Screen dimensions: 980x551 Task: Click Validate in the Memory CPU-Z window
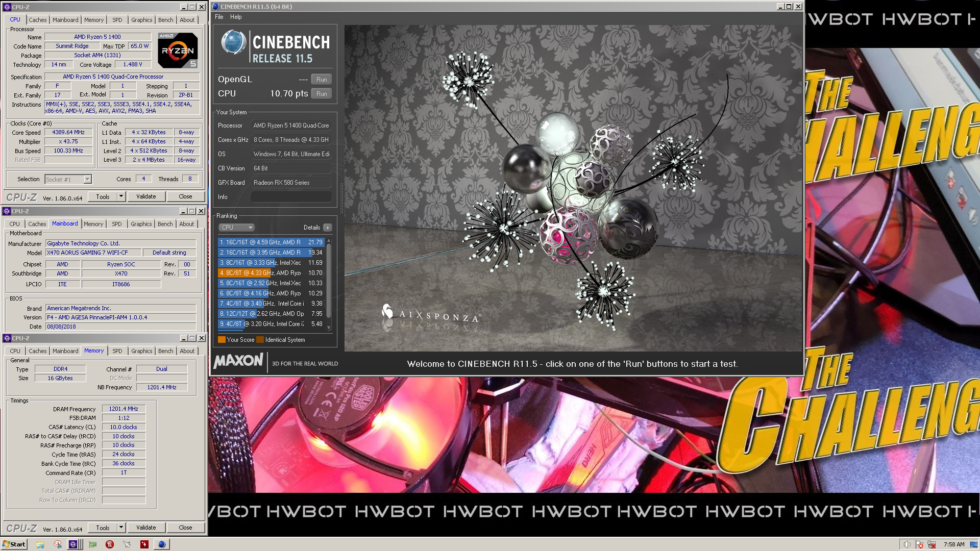(x=146, y=528)
